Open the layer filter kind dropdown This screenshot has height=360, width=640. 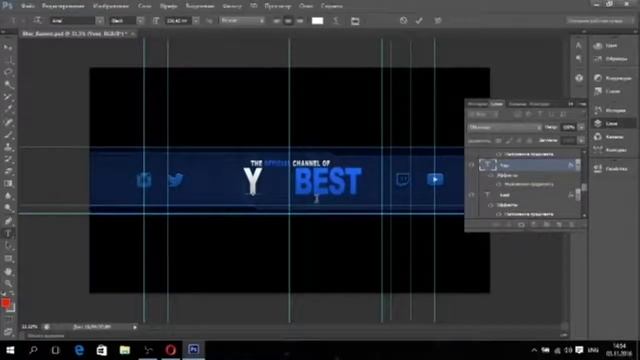483,115
